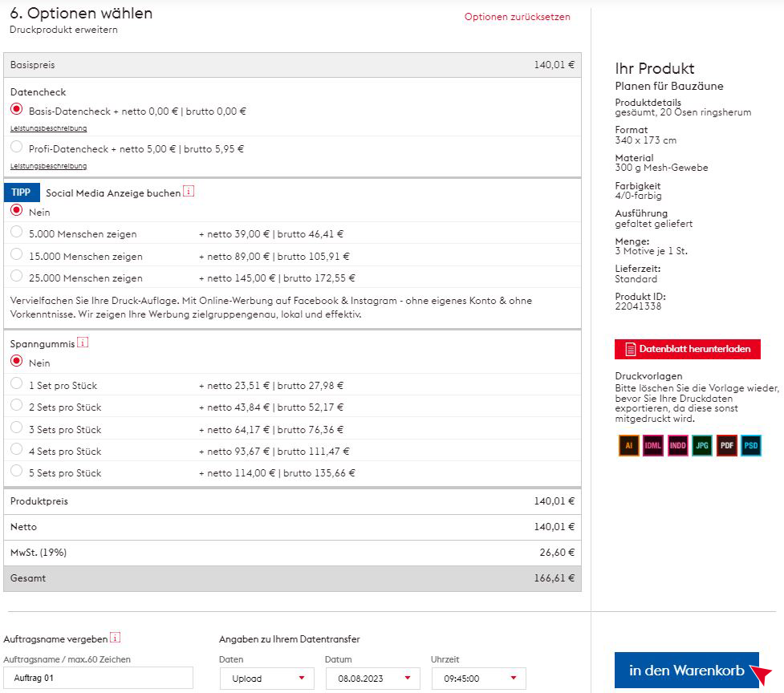Open the Uhrzeit dropdown 09:45:00
The height and width of the screenshot is (693, 784).
[x=478, y=679]
